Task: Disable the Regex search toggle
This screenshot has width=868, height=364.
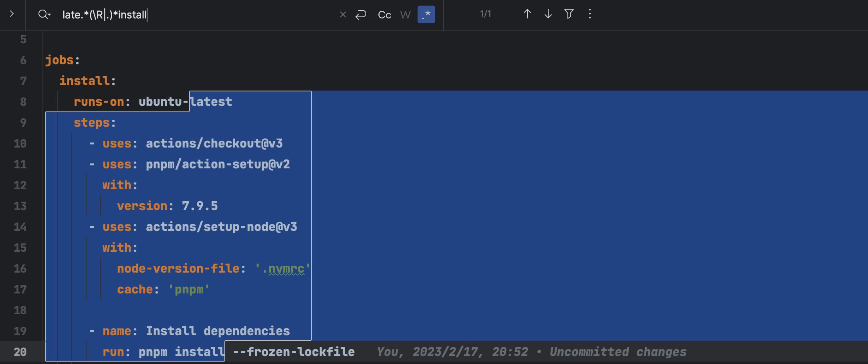Action: click(426, 15)
